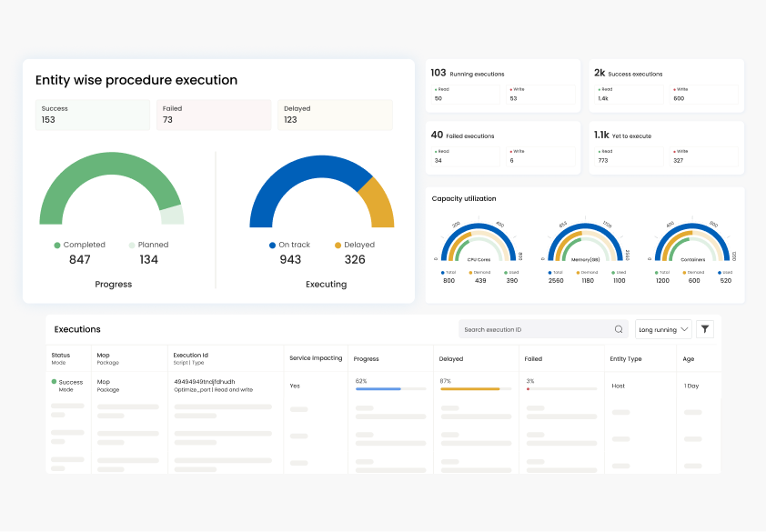766x532 pixels.
Task: Sort by the Progress column header
Action: point(366,358)
